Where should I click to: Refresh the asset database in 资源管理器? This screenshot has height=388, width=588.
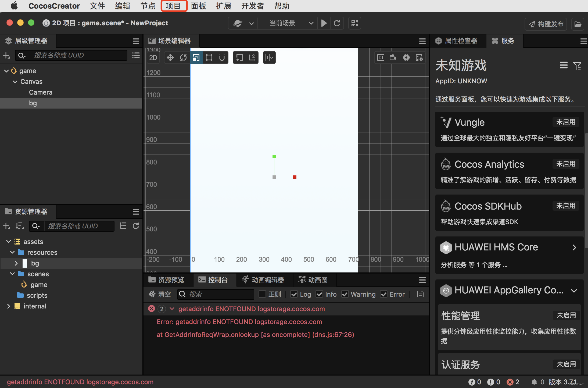click(x=136, y=226)
